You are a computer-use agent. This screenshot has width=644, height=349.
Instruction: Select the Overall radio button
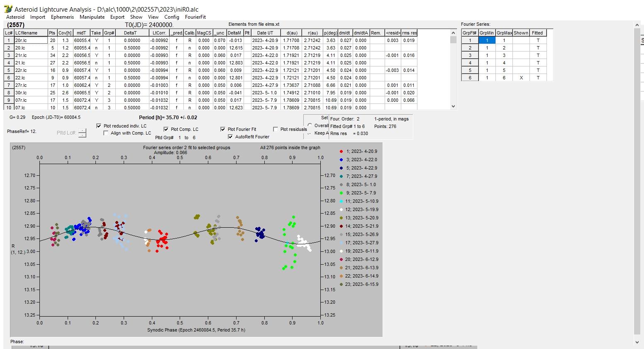coord(310,125)
